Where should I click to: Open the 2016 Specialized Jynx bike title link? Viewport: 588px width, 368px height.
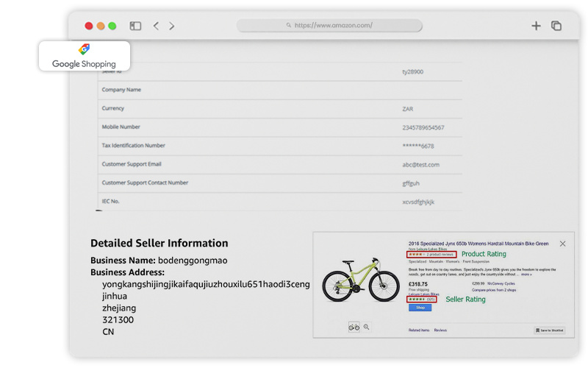pos(478,244)
